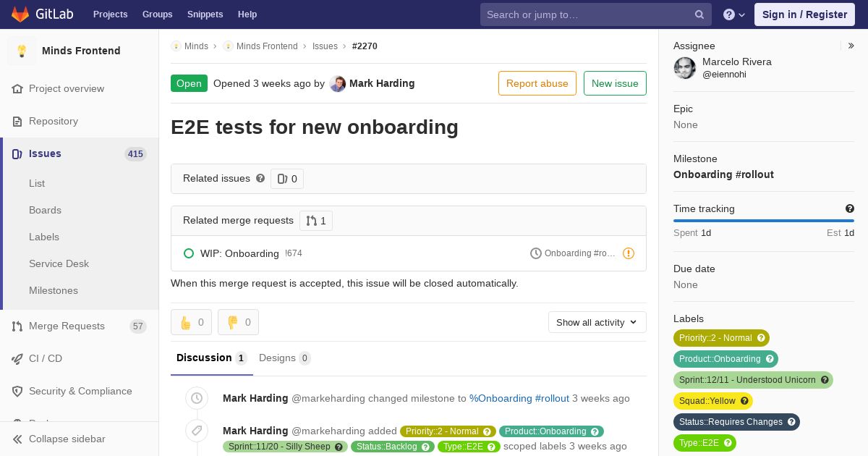Click the Product::Onboarding sidebar label help icon

(770, 359)
